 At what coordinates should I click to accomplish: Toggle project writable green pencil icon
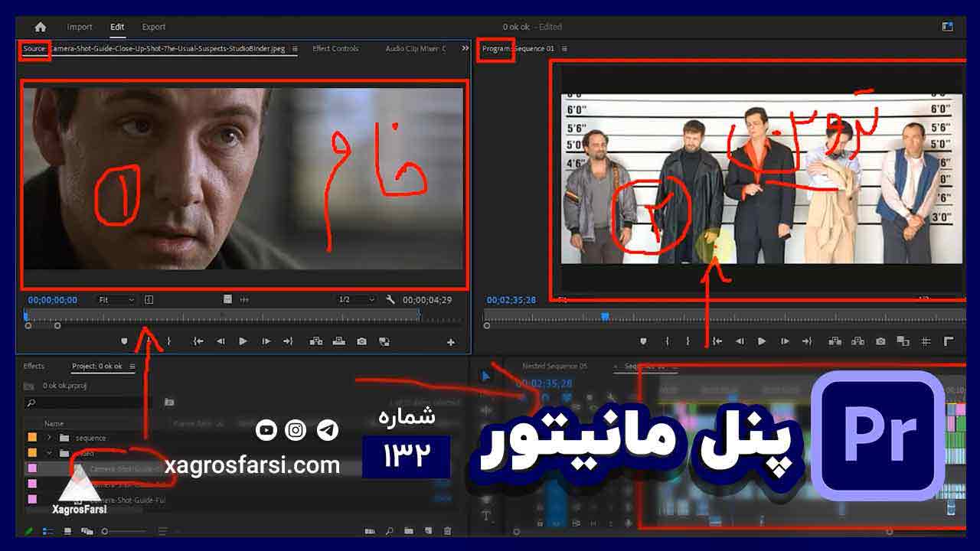pyautogui.click(x=29, y=531)
